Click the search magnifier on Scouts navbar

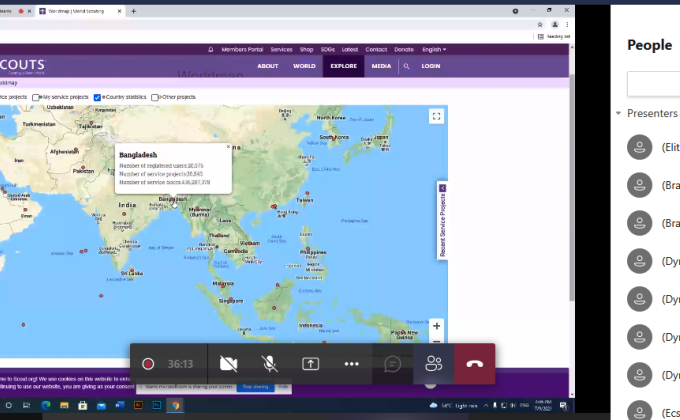point(406,66)
